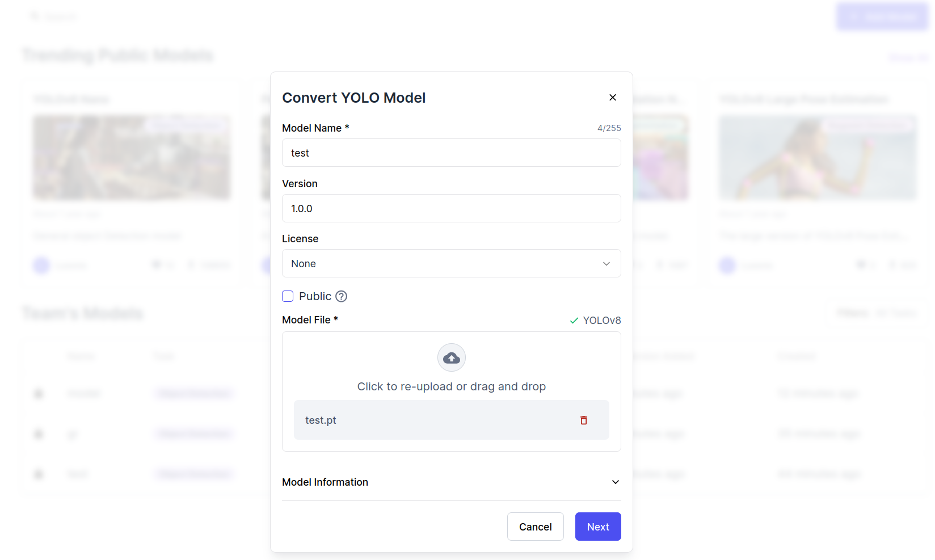
Task: Click the blurred search icon in the background
Action: [x=35, y=16]
